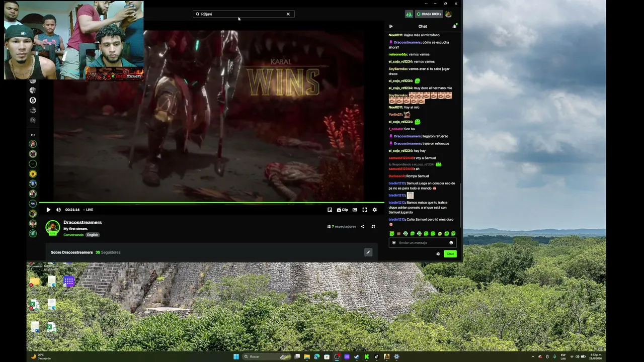The width and height of the screenshot is (644, 362).
Task: Mute the stream volume
Action: [58, 210]
